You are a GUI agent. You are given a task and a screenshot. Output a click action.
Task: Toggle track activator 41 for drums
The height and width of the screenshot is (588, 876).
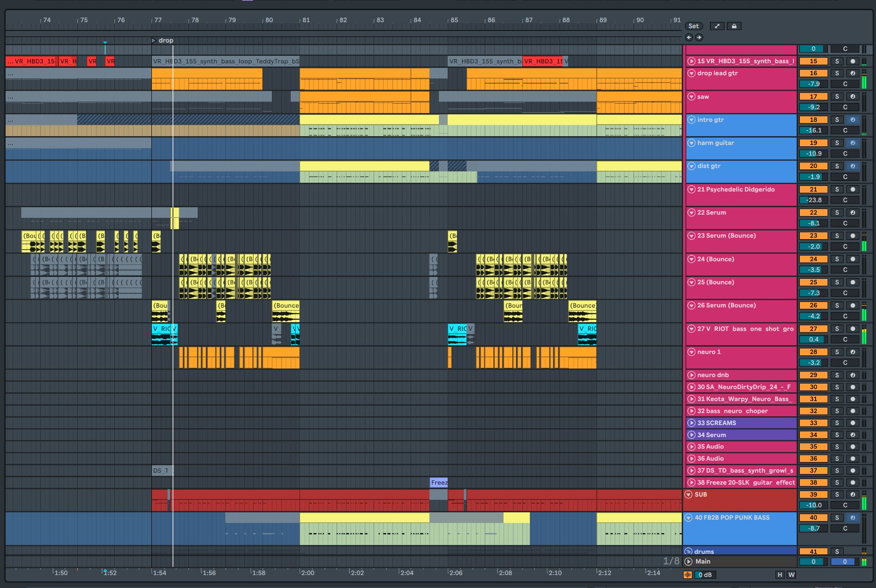[813, 552]
